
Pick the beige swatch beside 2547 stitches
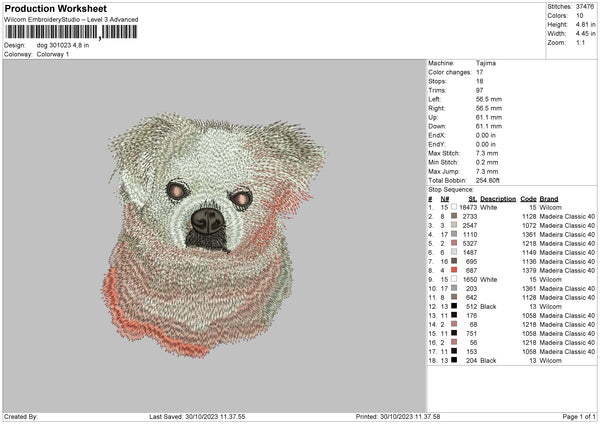click(454, 225)
